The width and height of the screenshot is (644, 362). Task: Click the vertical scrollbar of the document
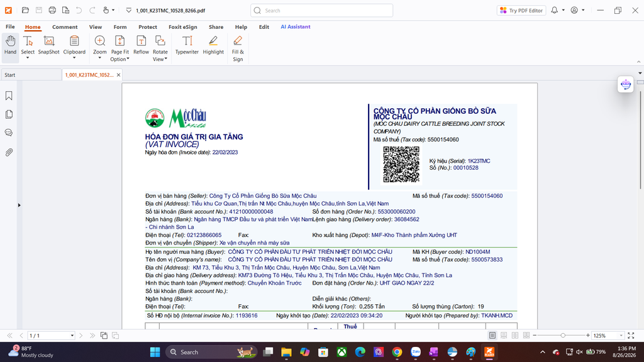coord(640,140)
